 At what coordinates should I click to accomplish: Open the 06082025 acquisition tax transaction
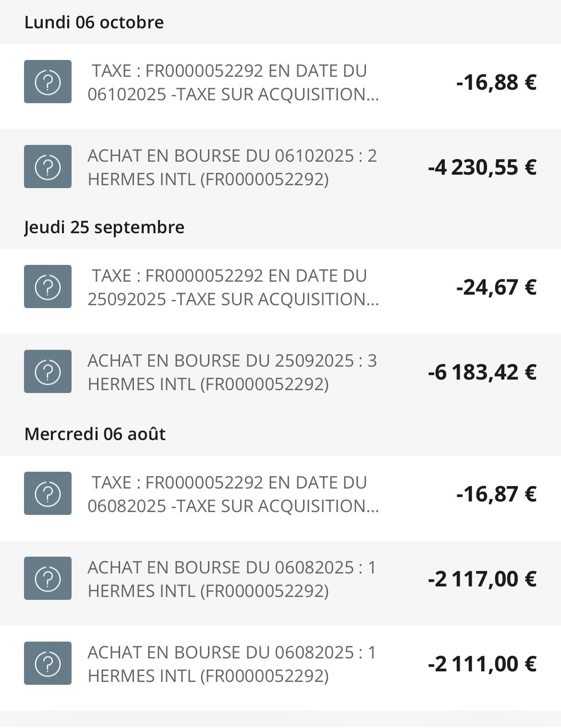point(233,494)
